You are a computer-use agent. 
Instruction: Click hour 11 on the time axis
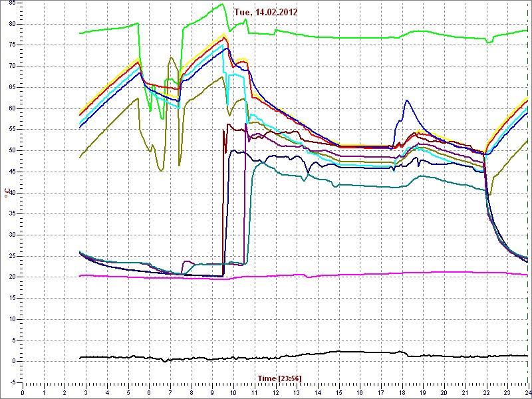(x=255, y=393)
